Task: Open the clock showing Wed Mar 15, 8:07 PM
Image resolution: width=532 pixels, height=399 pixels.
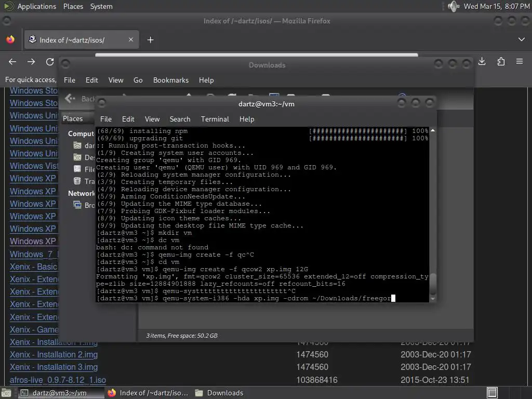Action: coord(496,6)
